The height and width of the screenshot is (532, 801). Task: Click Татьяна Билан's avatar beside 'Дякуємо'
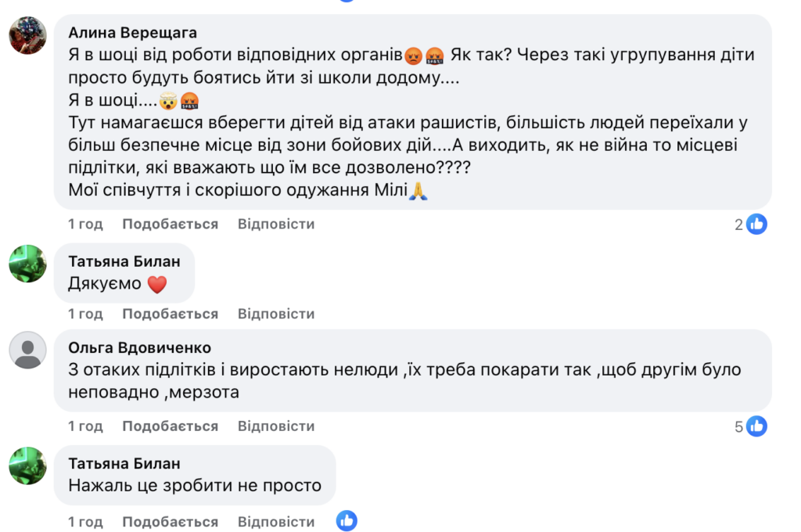[27, 263]
